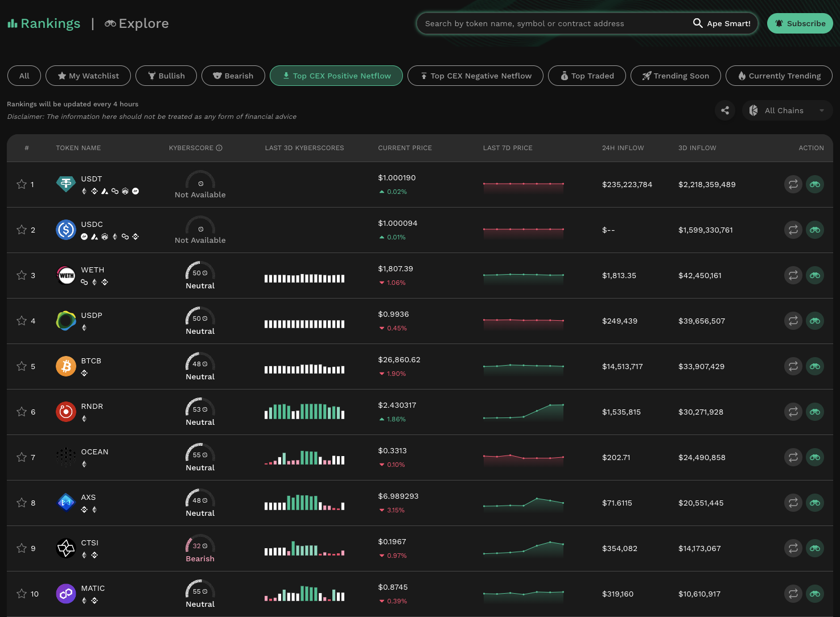Click the BTCB Bitcoin token logo
This screenshot has width=840, height=617.
pos(66,366)
